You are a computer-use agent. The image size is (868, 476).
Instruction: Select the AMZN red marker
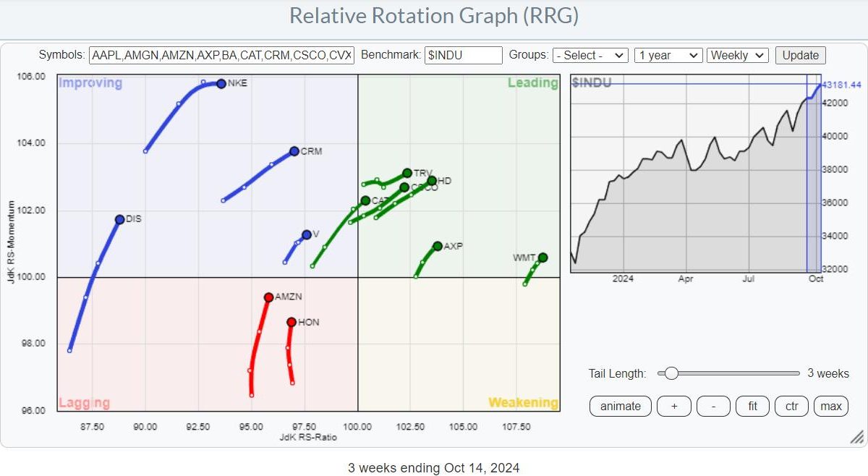(x=268, y=297)
